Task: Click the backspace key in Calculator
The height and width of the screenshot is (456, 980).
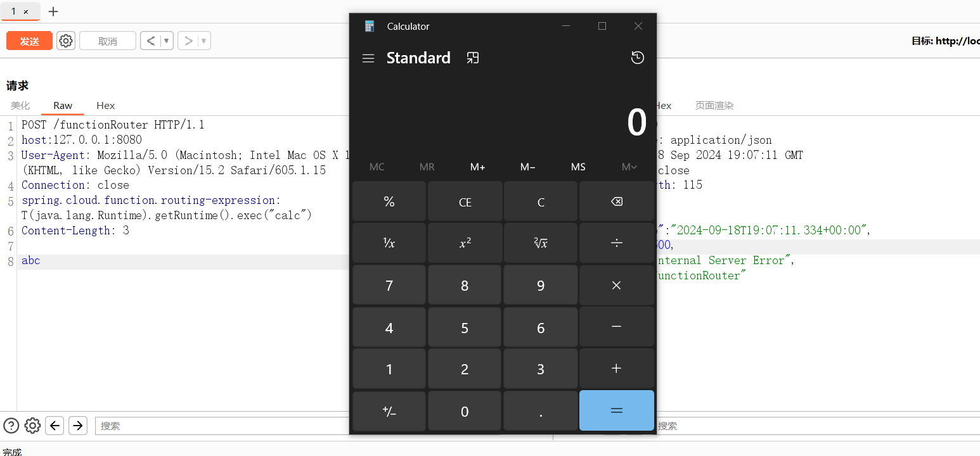Action: (616, 201)
